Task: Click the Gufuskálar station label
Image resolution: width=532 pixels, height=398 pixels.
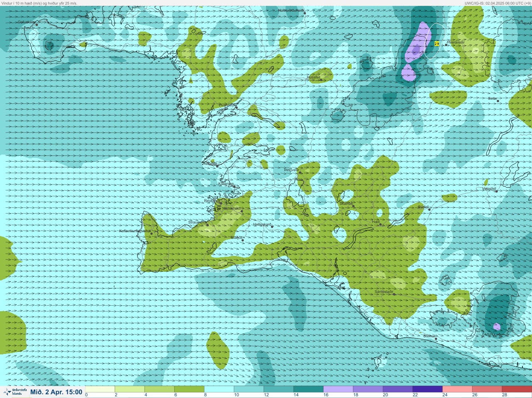Action: point(27,22)
